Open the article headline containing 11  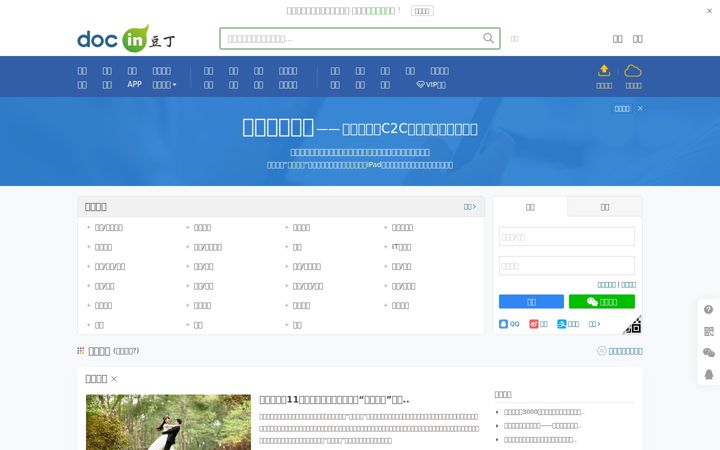(334, 400)
